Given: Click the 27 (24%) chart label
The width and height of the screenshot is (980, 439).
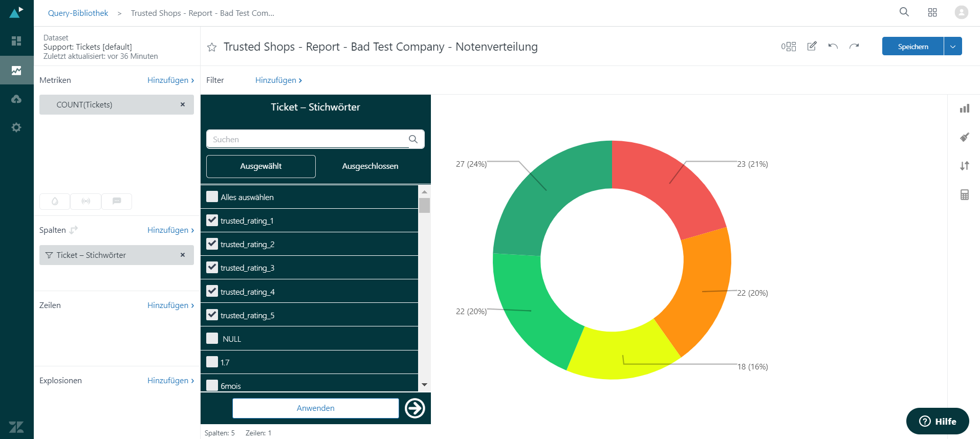Looking at the screenshot, I should 471,164.
